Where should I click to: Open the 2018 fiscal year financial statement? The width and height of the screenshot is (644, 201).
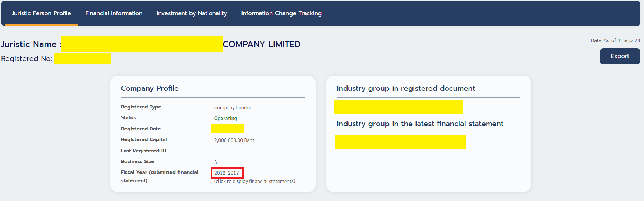220,173
